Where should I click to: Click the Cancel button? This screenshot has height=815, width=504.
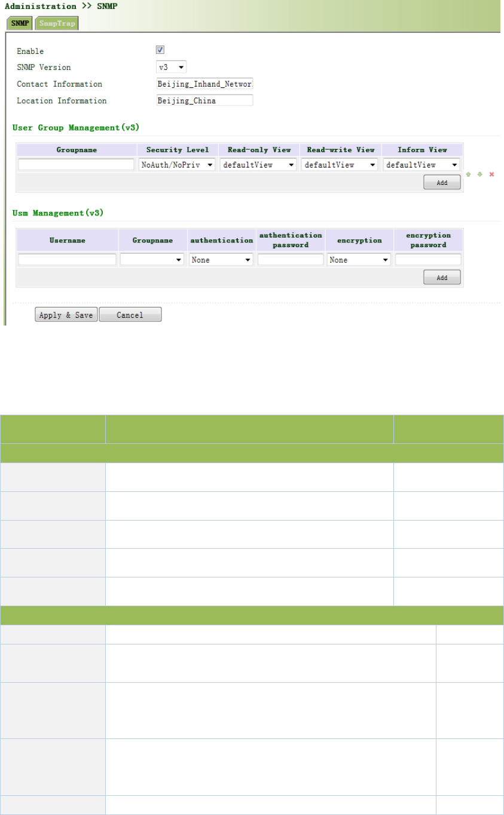(x=130, y=315)
